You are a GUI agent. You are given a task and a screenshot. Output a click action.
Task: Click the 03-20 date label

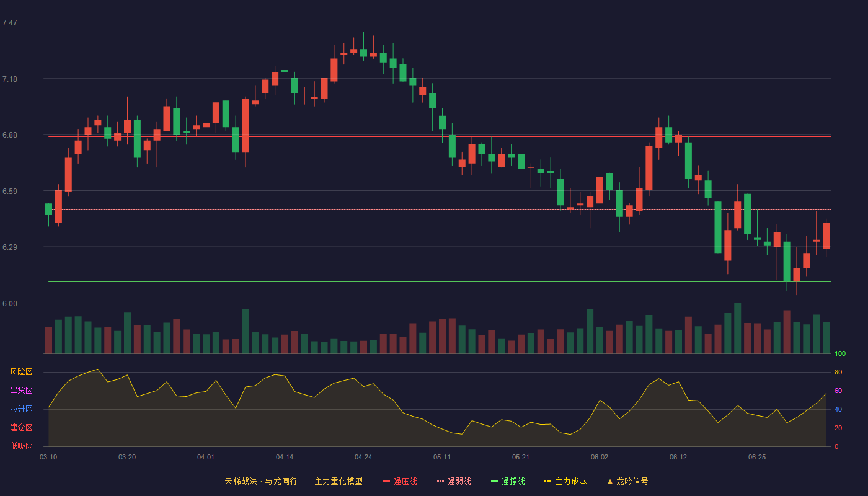pyautogui.click(x=127, y=457)
